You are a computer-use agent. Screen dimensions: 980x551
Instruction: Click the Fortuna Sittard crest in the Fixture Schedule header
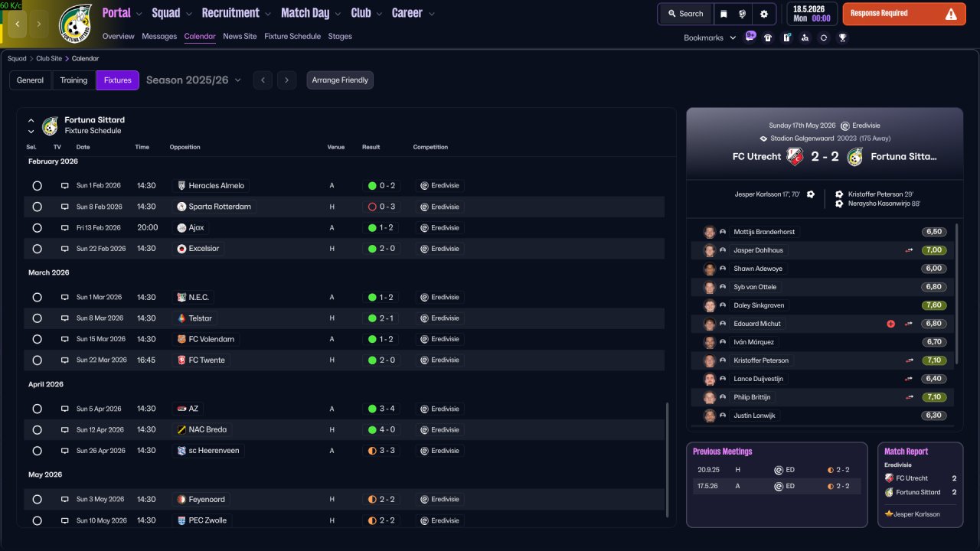51,126
